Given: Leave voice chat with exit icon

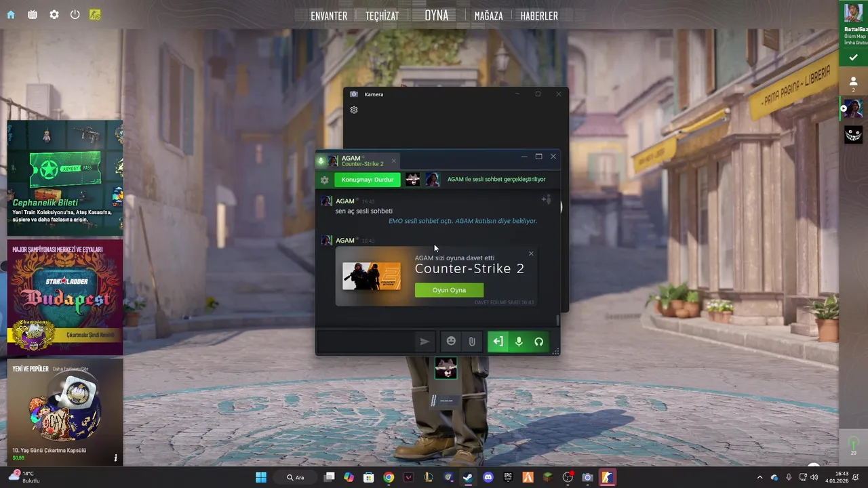Looking at the screenshot, I should click(x=498, y=342).
